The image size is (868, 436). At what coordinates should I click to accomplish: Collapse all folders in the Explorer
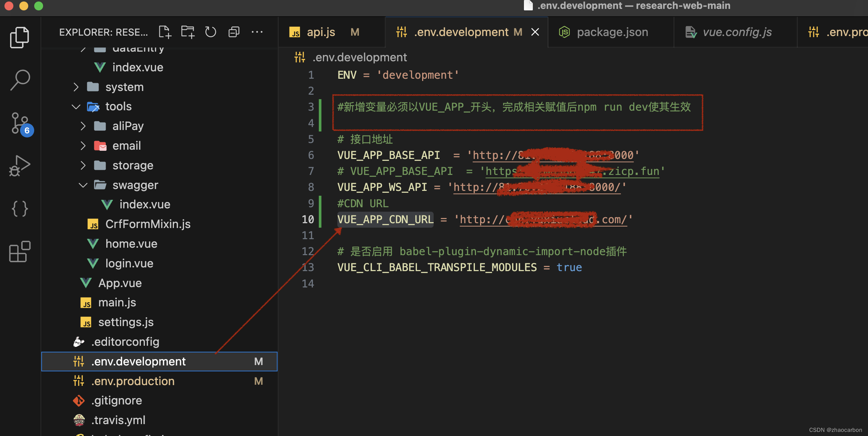(x=234, y=32)
